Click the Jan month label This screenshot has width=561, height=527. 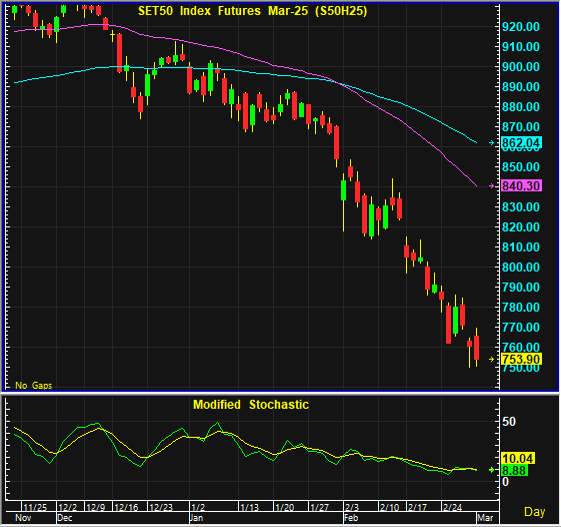(x=196, y=518)
